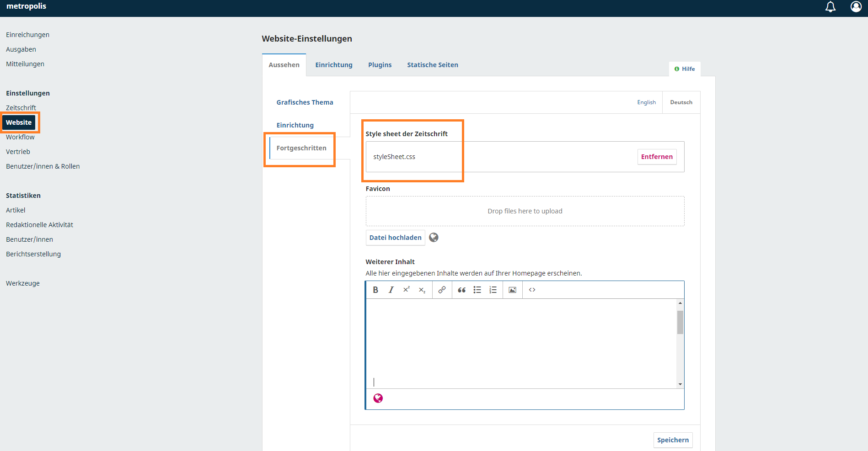Open notifications via the bell icon
Screen dimensions: 868x451
pos(830,7)
